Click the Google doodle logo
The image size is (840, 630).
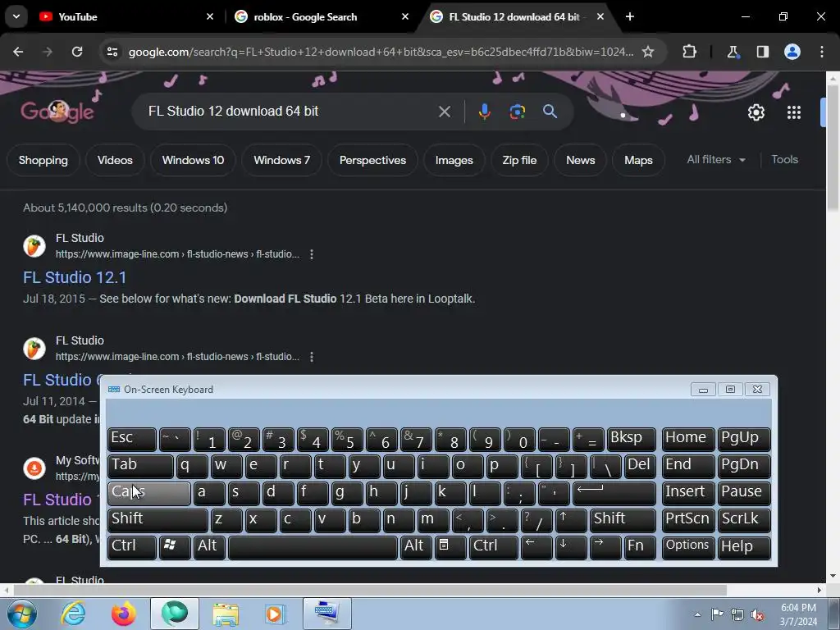click(x=57, y=111)
